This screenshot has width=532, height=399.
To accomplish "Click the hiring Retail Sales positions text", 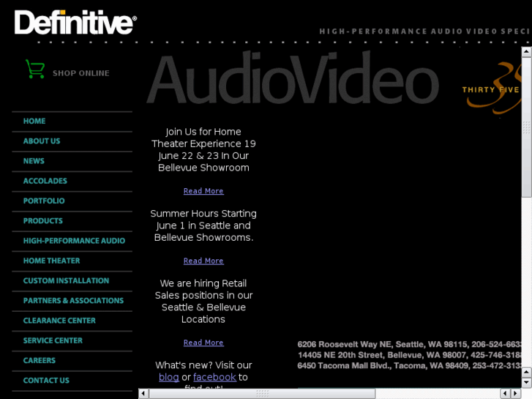I will (203, 301).
